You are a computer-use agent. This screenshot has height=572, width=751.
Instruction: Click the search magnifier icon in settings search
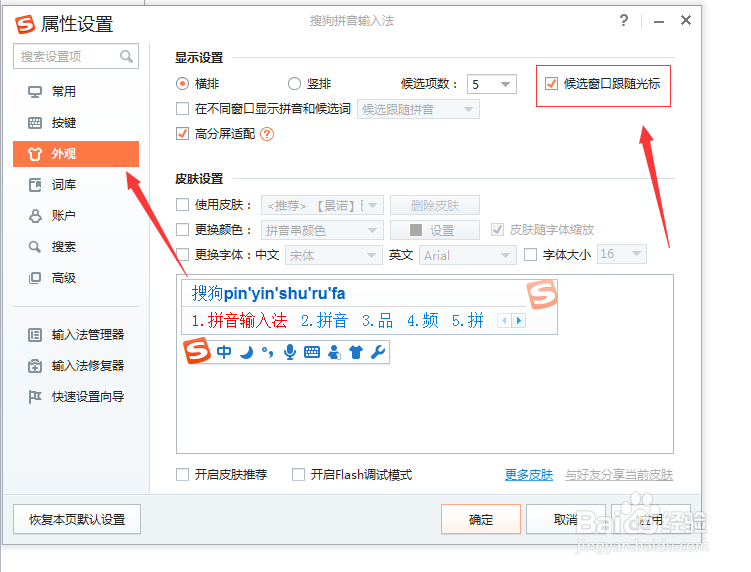tap(126, 57)
